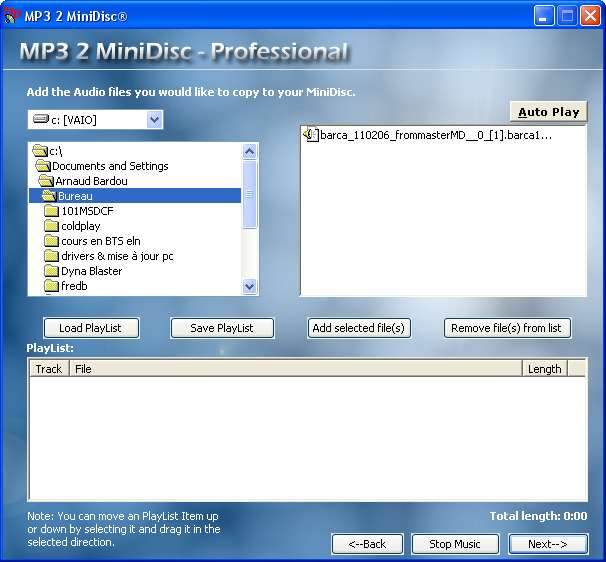Viewport: 606px width, 562px height.
Task: Click the Track column header
Action: 49,369
